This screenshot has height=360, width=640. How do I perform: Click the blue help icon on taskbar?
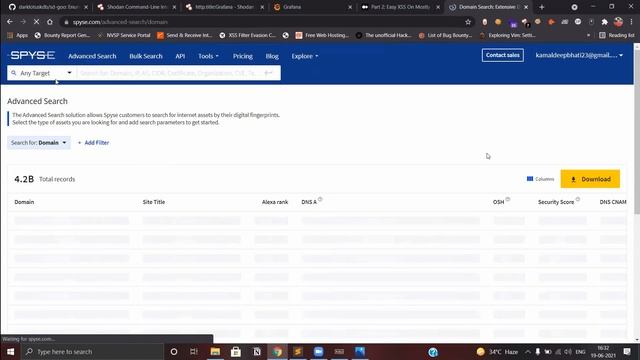click(433, 352)
